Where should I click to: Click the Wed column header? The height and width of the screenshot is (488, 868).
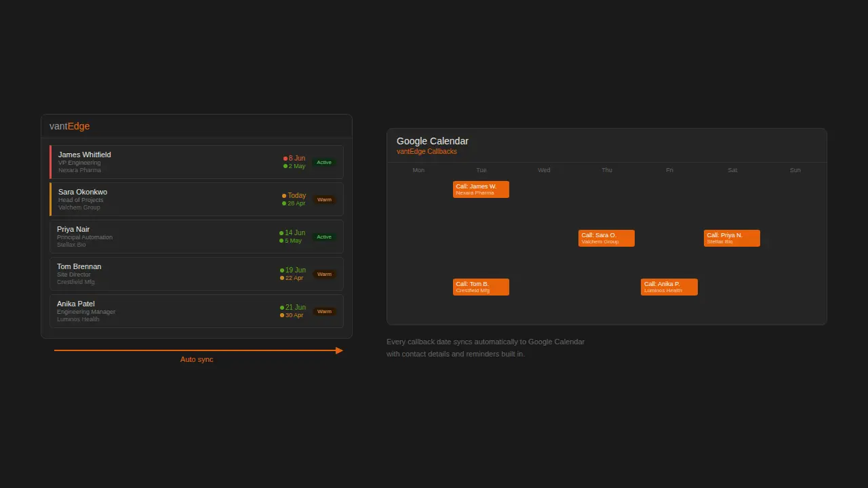coord(544,170)
